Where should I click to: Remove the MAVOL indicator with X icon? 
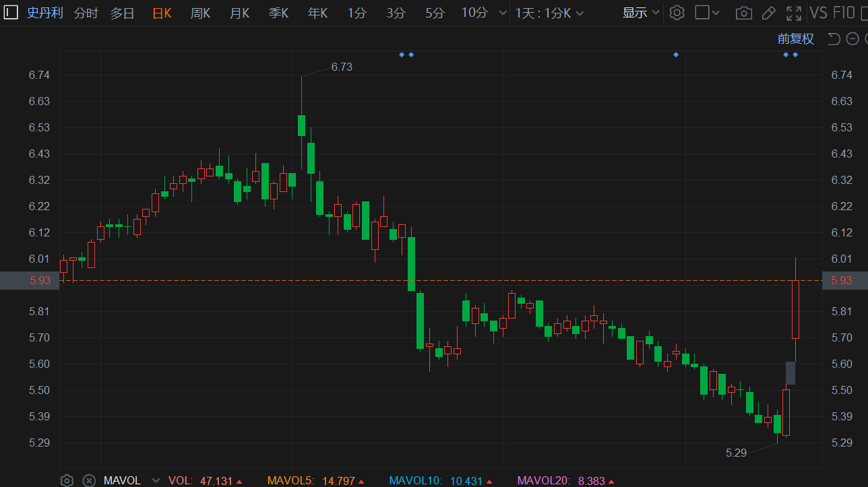[x=88, y=480]
